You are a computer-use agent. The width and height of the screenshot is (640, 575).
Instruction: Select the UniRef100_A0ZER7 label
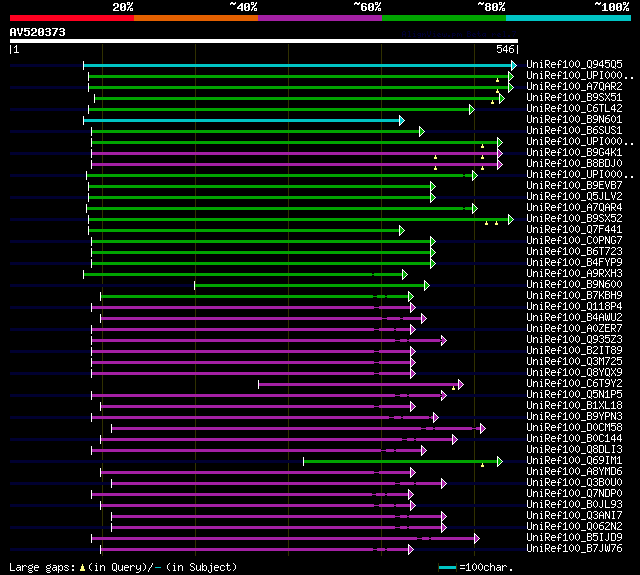pyautogui.click(x=574, y=329)
